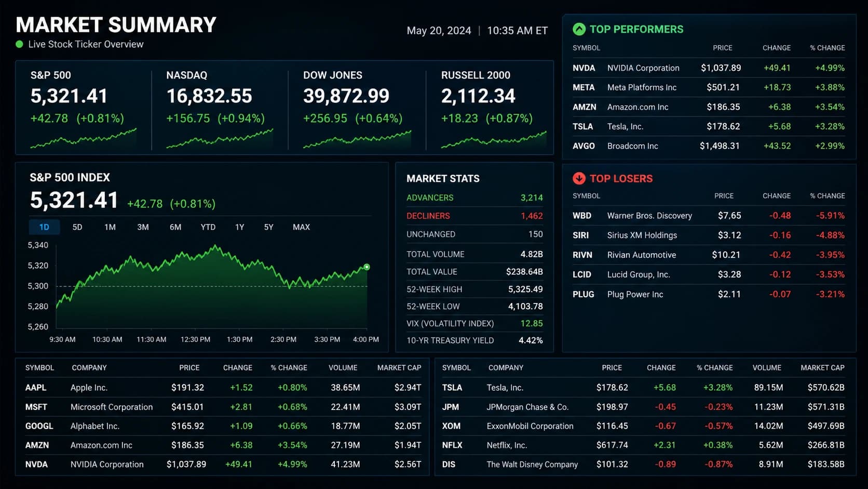Sort right table by PRICE header
The height and width of the screenshot is (489, 868).
[x=612, y=367]
